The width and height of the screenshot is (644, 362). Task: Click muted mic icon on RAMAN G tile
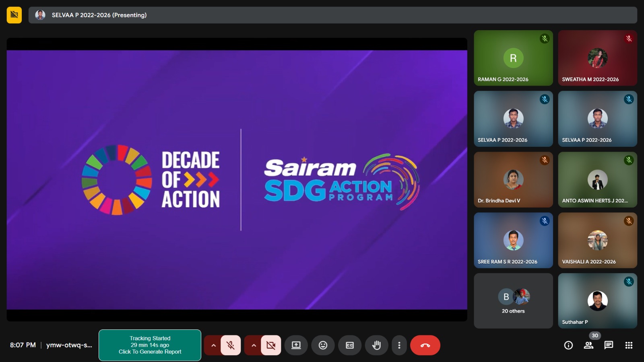pos(545,39)
